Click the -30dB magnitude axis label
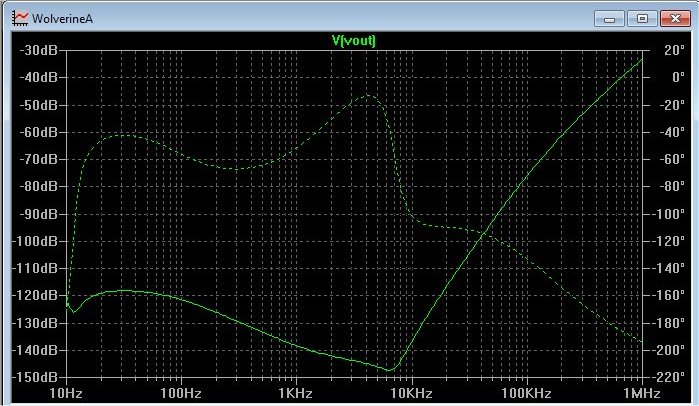The image size is (699, 406). [39, 50]
